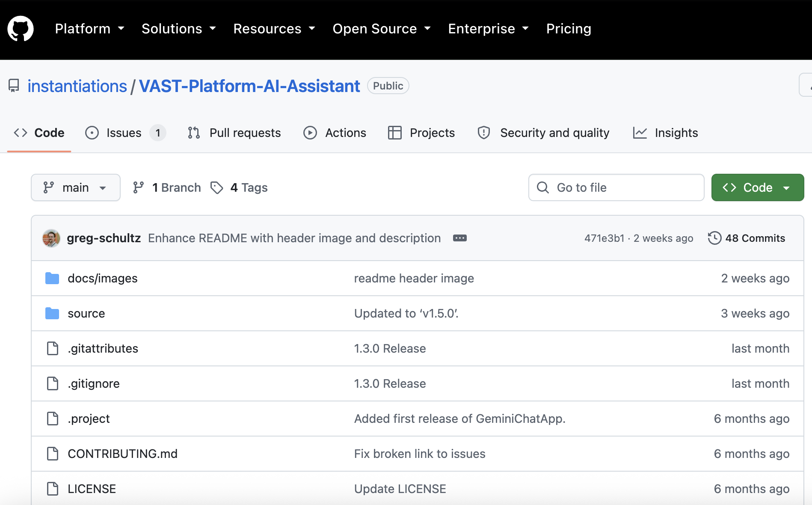Image resolution: width=812 pixels, height=505 pixels.
Task: Click the Public visibility badge
Action: coord(388,86)
